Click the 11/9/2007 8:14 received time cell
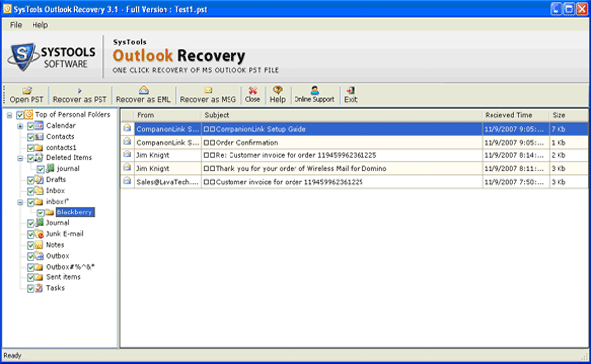 [515, 155]
